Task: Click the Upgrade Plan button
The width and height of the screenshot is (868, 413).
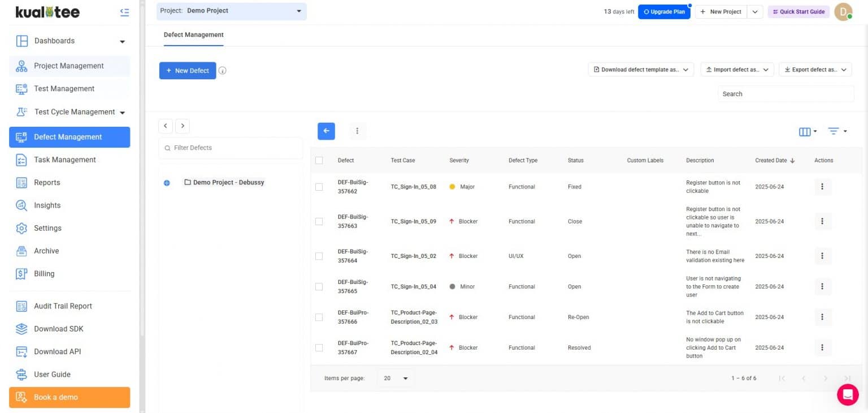Action: point(664,11)
